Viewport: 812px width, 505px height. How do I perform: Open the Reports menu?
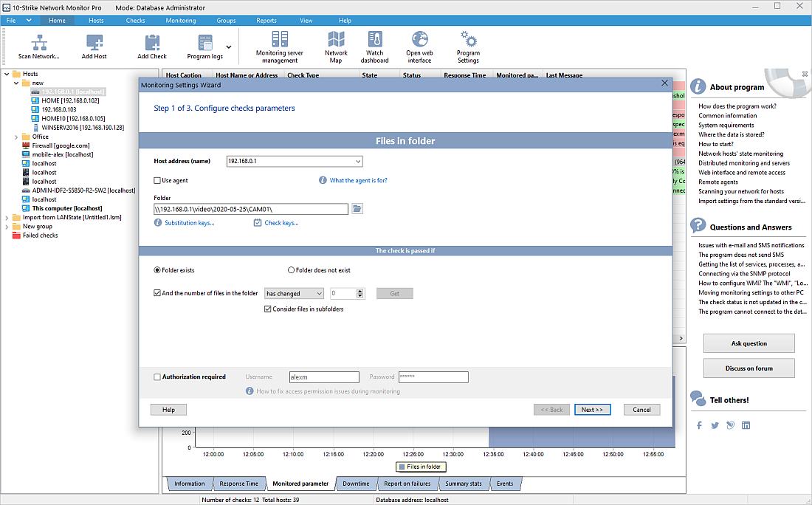[266, 20]
